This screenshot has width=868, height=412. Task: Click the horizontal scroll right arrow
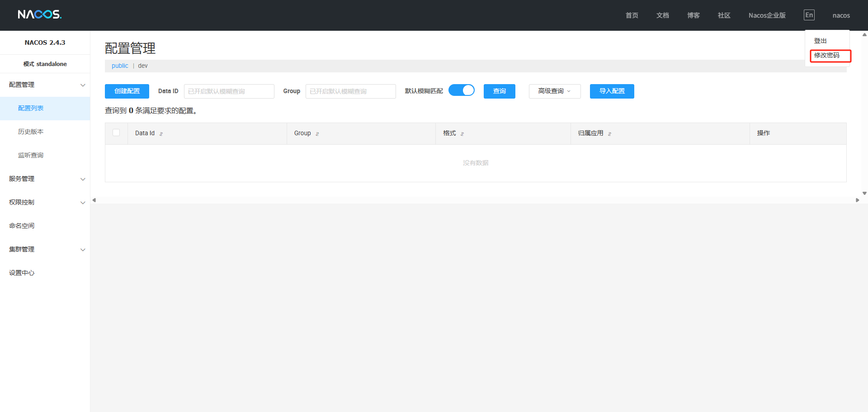857,200
